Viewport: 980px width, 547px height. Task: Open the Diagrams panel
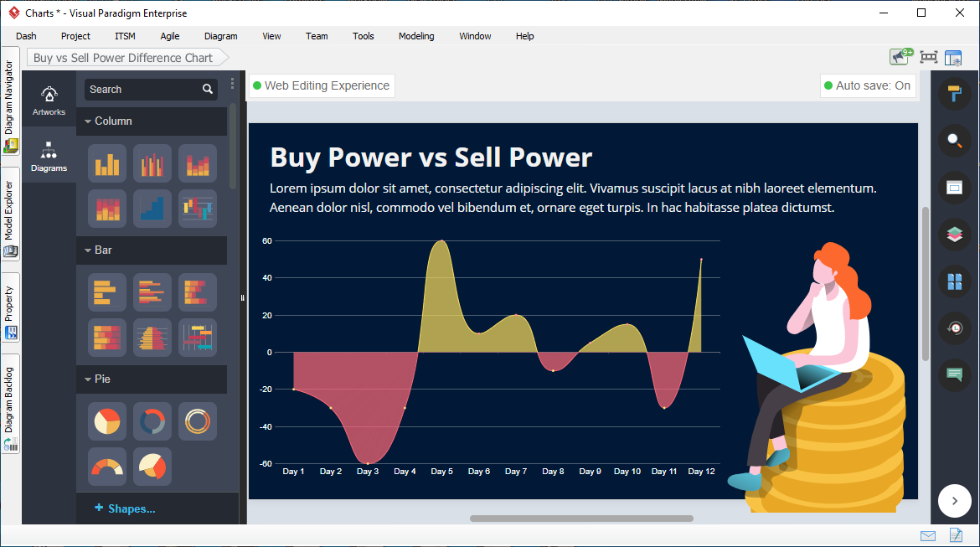tap(49, 157)
